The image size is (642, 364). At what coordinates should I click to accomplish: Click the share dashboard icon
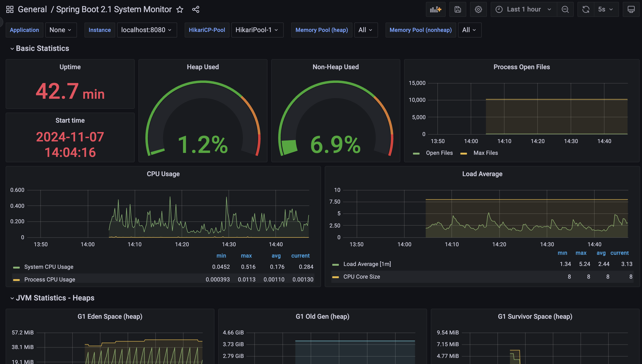pyautogui.click(x=195, y=10)
